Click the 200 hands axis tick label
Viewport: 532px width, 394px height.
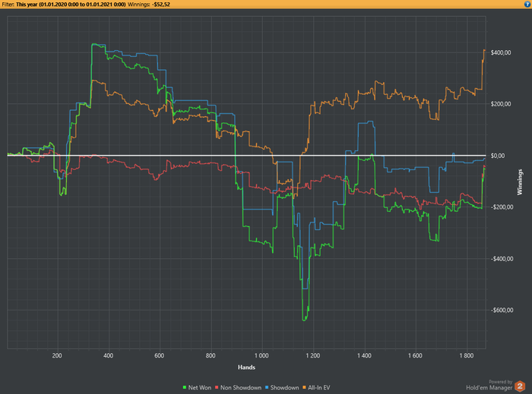pyautogui.click(x=57, y=355)
